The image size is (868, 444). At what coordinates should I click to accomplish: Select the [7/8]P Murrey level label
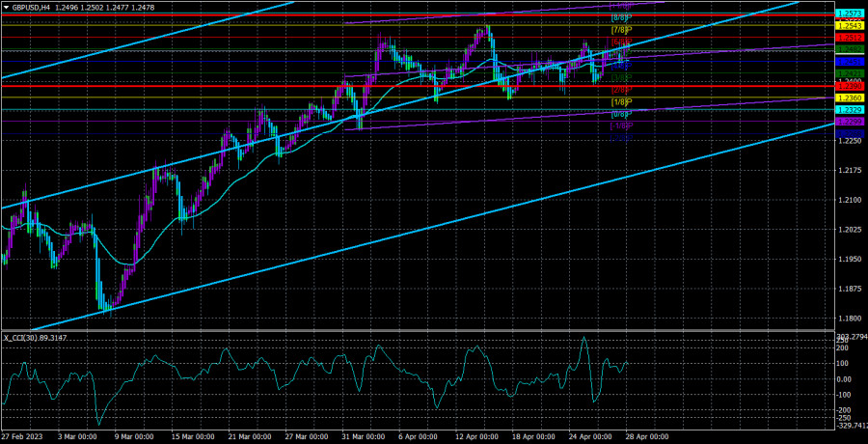[622, 30]
